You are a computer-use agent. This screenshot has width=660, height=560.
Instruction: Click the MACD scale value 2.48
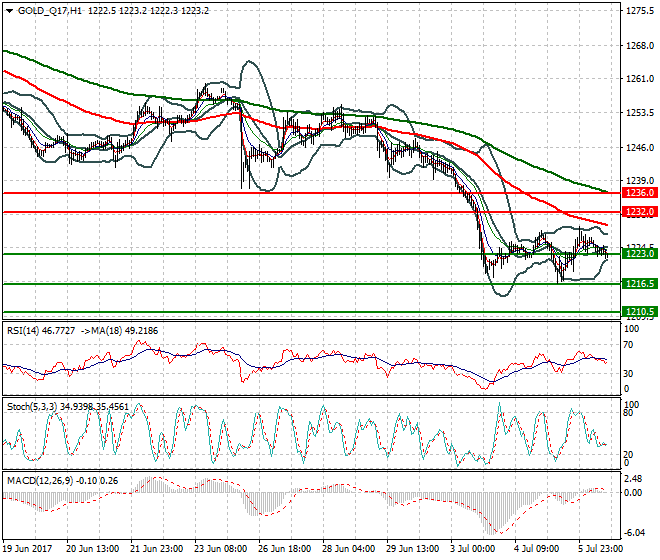633,479
